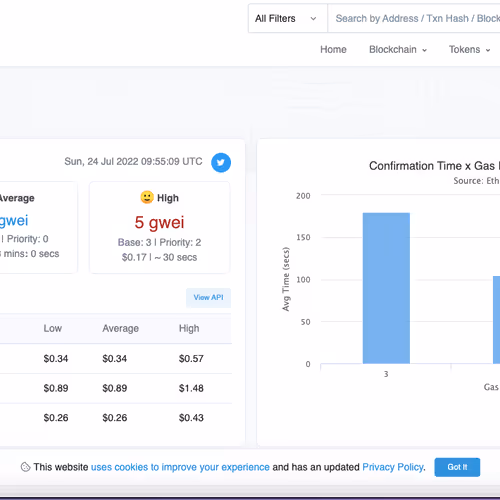This screenshot has width=500, height=500.
Task: Click the search by address input field
Action: pos(414,18)
